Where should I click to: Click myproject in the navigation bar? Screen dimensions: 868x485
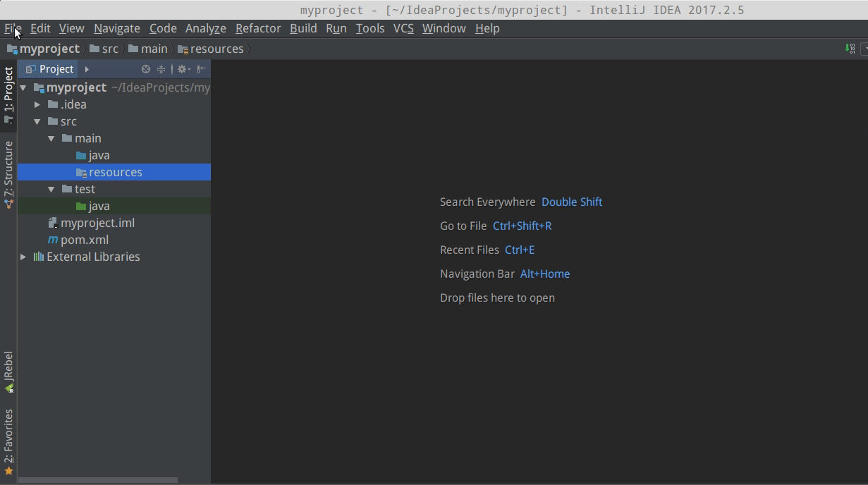43,49
